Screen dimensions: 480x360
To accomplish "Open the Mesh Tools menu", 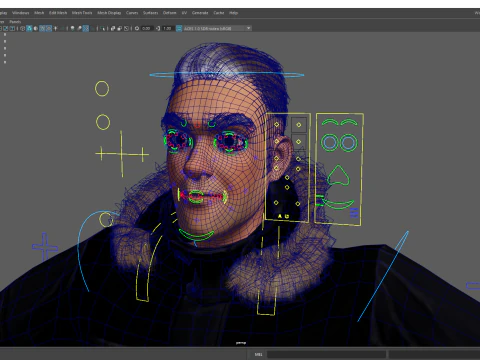I will click(82, 13).
